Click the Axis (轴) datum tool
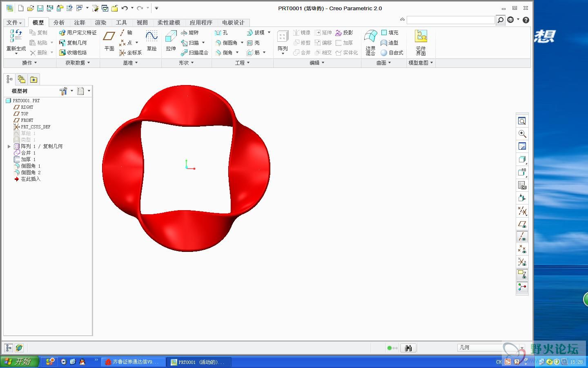The width and height of the screenshot is (588, 368). 126,33
